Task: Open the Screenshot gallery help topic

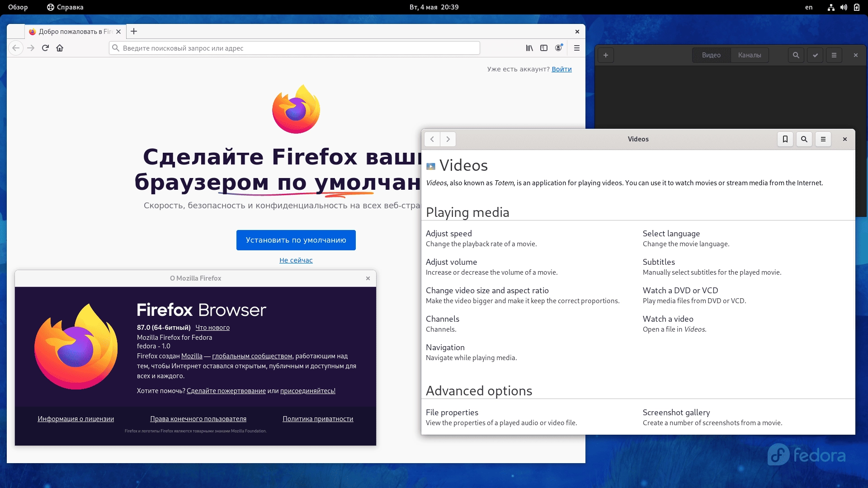Action: coord(676,413)
